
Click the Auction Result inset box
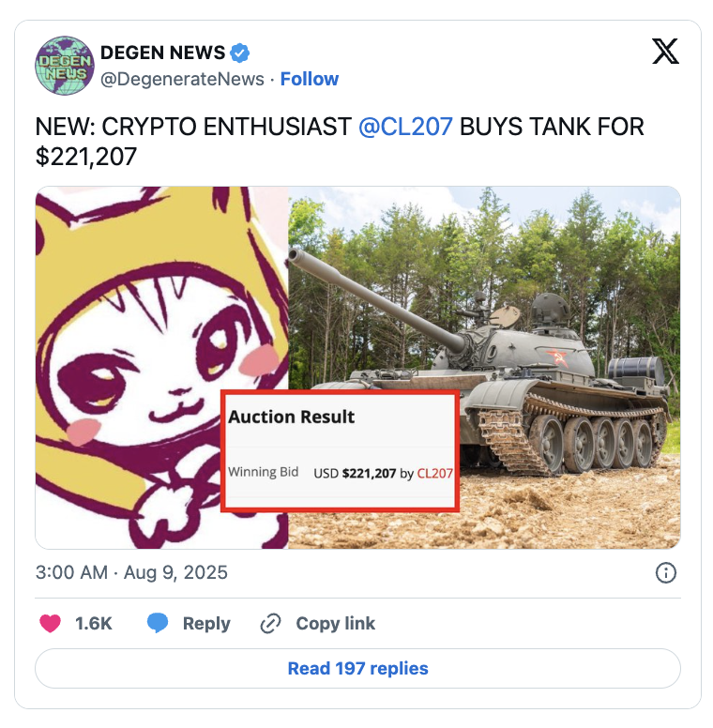(341, 451)
